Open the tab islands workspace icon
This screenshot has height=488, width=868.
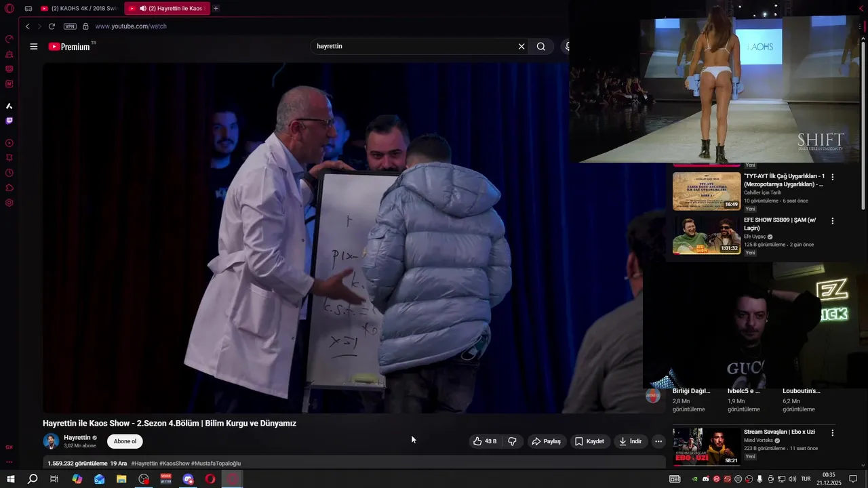tap(28, 8)
